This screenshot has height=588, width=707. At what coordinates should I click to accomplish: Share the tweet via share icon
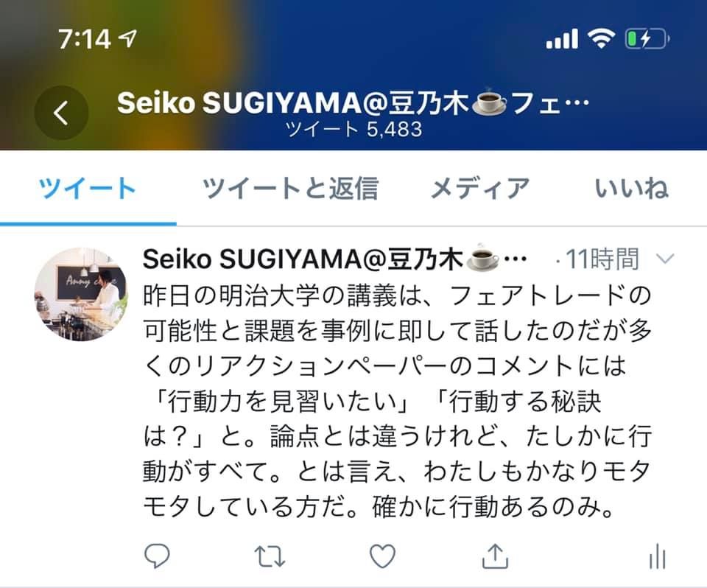pos(495,556)
